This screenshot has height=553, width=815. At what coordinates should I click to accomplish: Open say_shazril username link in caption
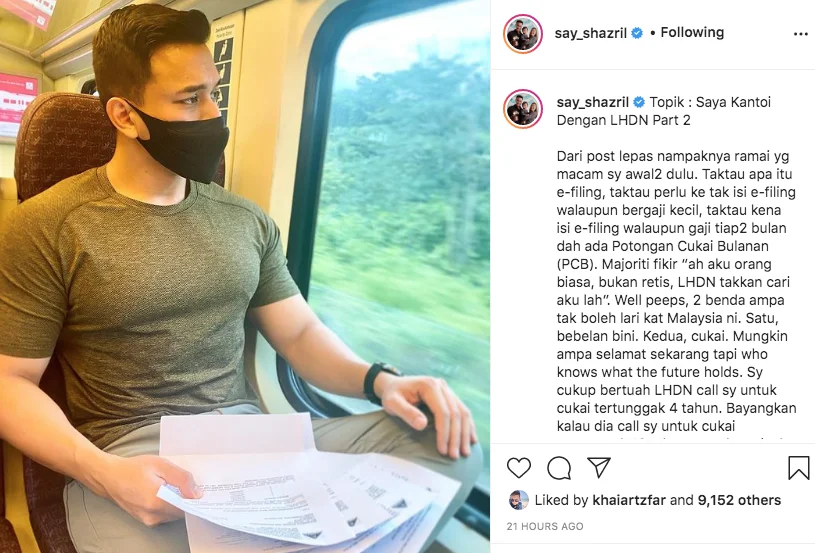pyautogui.click(x=593, y=102)
